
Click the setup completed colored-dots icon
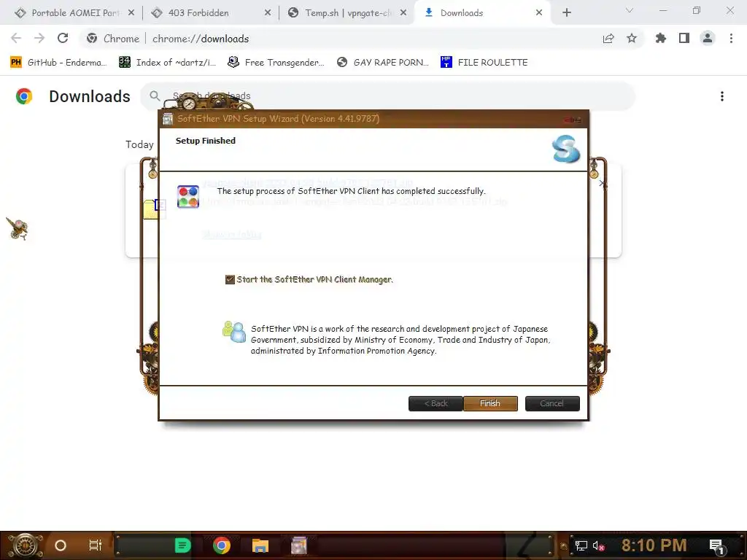click(188, 197)
